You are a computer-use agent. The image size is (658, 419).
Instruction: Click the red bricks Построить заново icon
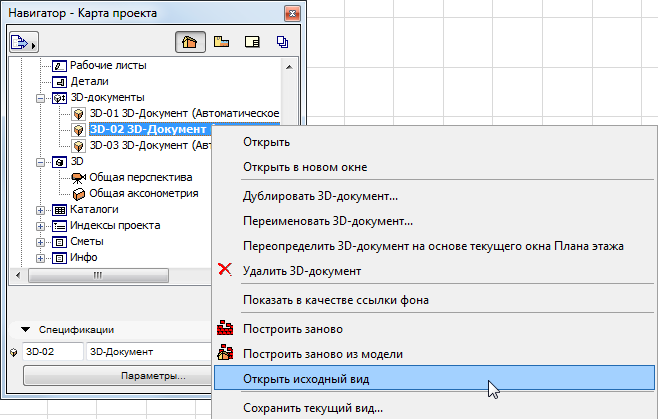pyautogui.click(x=225, y=327)
